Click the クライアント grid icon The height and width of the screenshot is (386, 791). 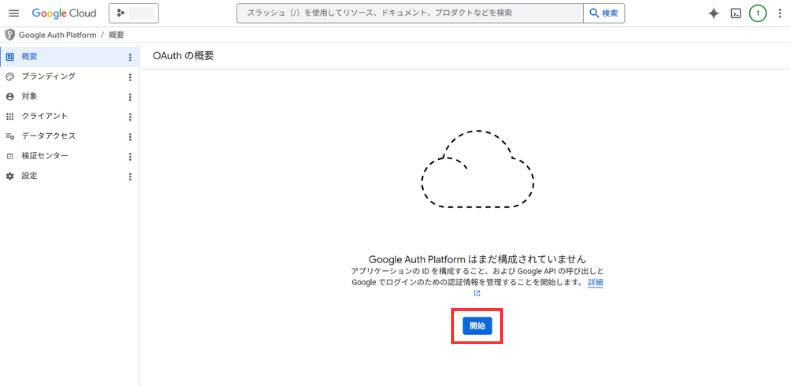coord(10,117)
